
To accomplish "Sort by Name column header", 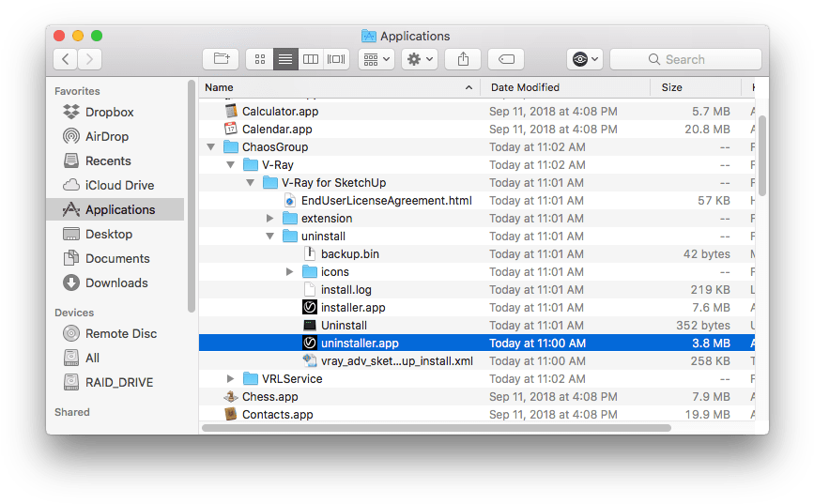I will click(340, 87).
